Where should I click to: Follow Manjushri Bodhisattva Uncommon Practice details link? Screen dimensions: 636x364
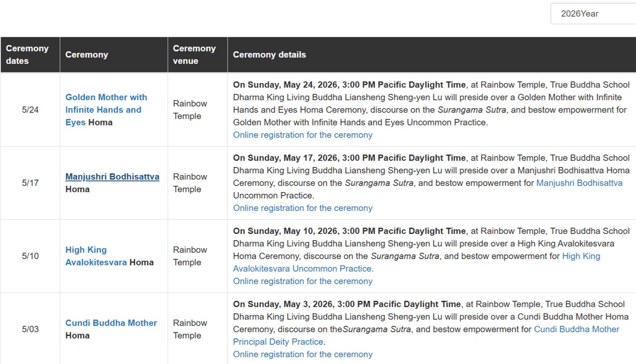pos(579,183)
